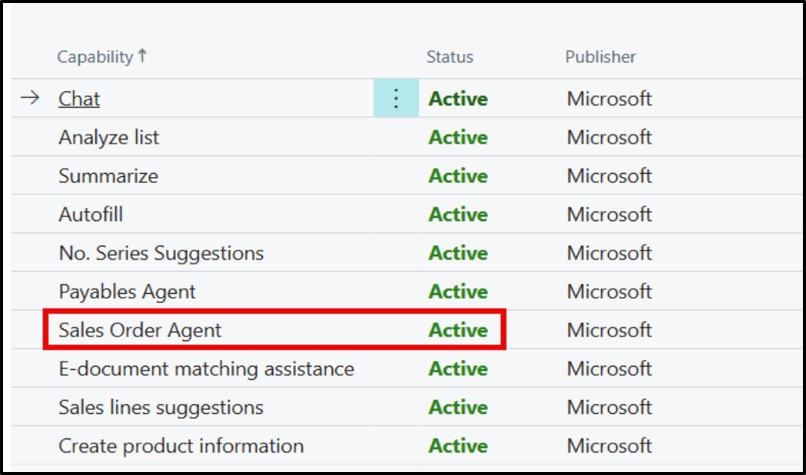The image size is (806, 475).
Task: Click Microsoft publisher in Autofill row
Action: click(609, 214)
